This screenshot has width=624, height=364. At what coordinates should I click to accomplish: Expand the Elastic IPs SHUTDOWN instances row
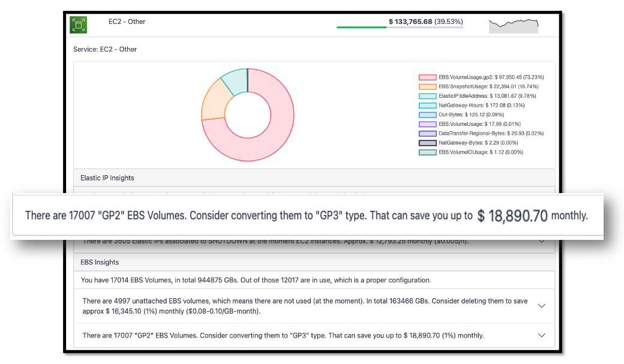click(x=541, y=241)
